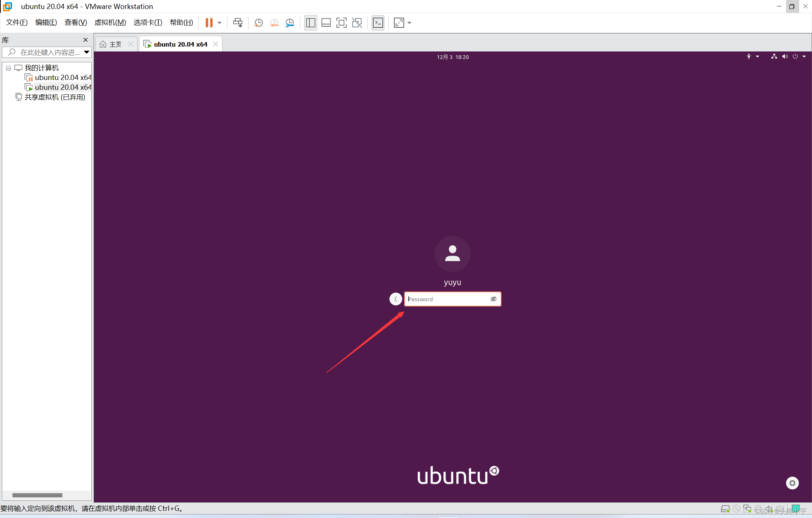This screenshot has height=518, width=812.
Task: Open the 帮助(H) menu
Action: (x=181, y=23)
